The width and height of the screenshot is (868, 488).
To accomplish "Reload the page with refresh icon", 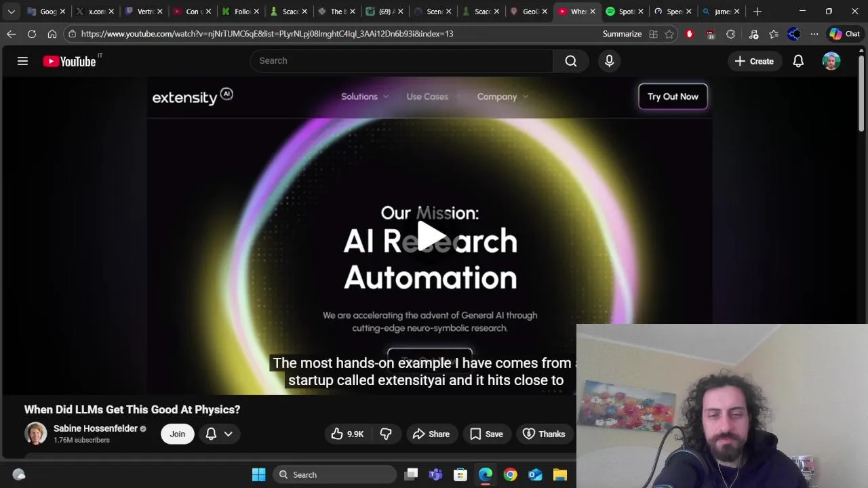I will 32,34.
